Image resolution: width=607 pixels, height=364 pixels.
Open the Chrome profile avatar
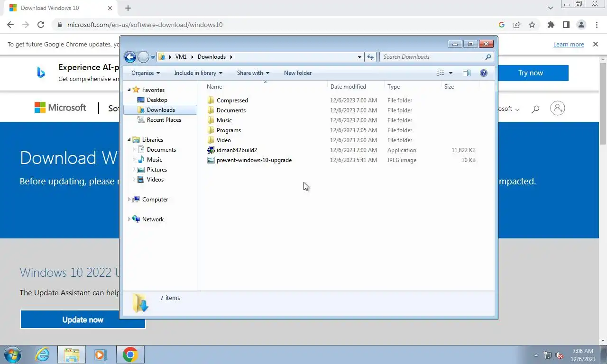[x=581, y=25]
